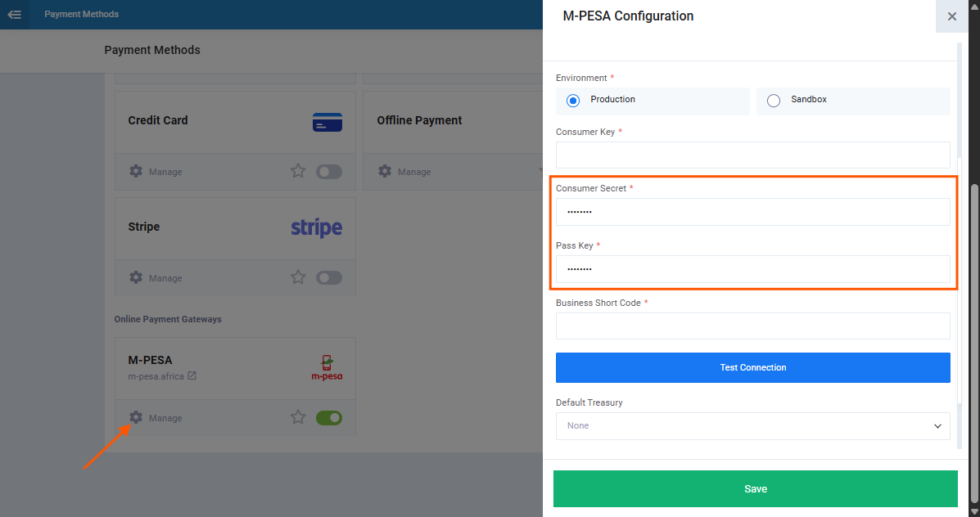Click the M-PESA logo icon
The height and width of the screenshot is (517, 980).
coord(327,368)
